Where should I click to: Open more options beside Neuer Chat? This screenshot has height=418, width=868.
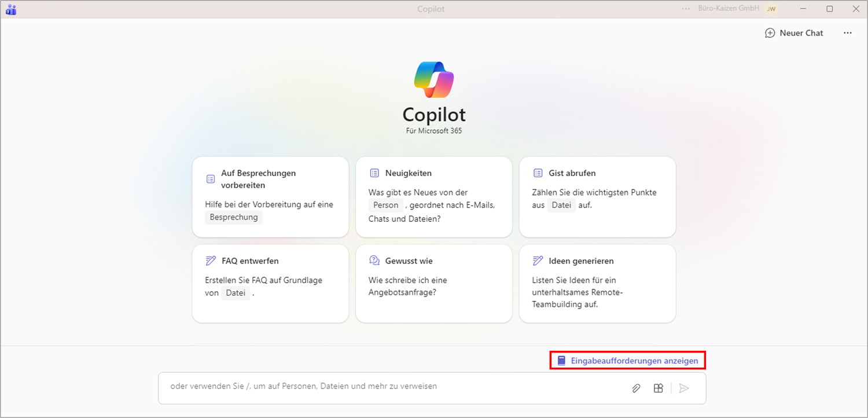tap(848, 33)
